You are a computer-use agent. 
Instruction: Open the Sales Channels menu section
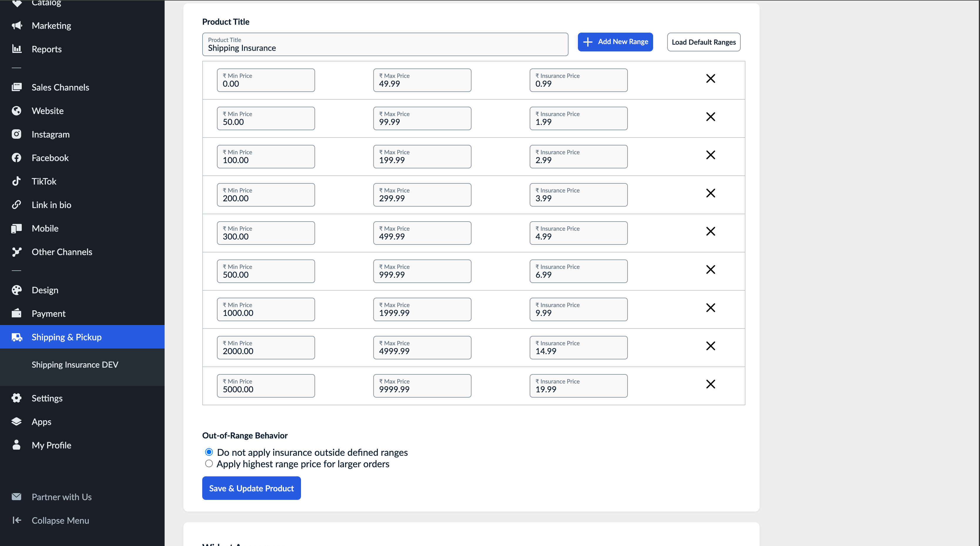point(60,87)
